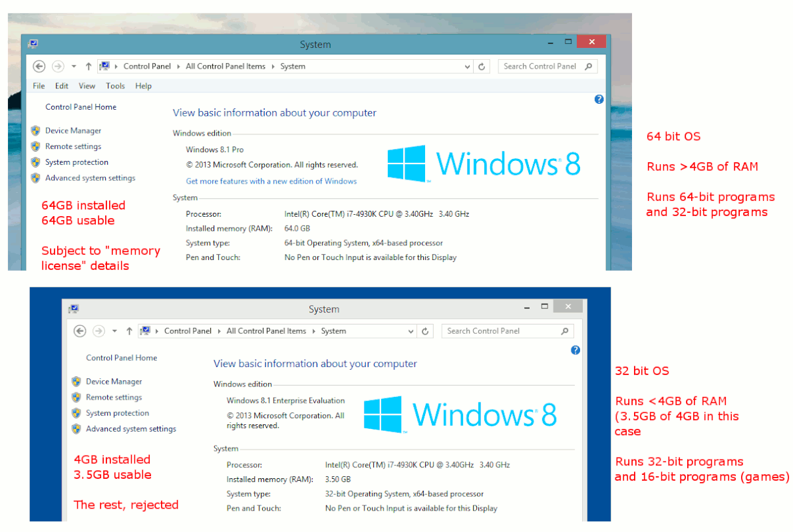The image size is (793, 532).
Task: Open Tools menu in top System window
Action: (x=115, y=86)
